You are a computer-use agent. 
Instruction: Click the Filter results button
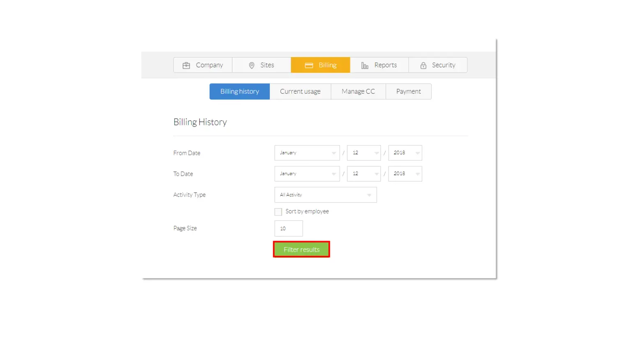click(x=301, y=250)
